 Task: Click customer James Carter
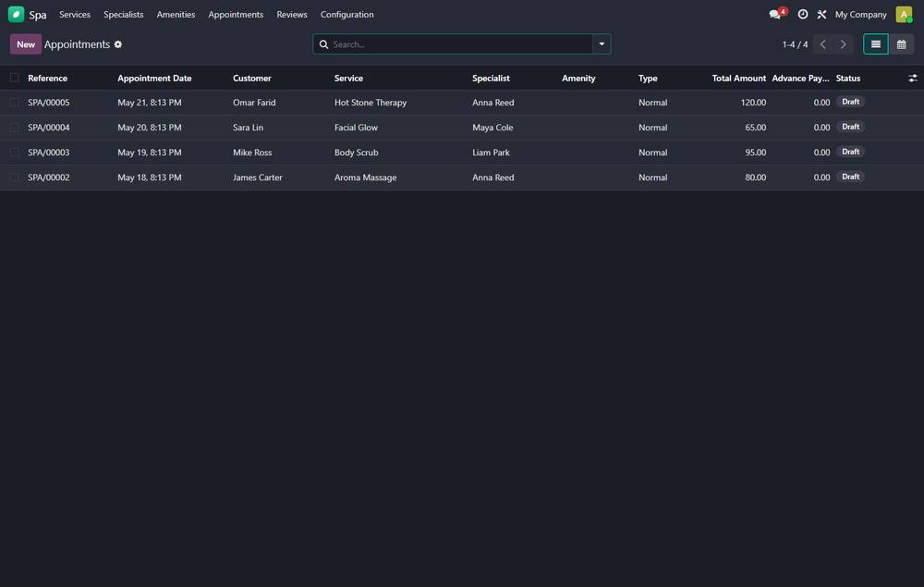point(258,177)
